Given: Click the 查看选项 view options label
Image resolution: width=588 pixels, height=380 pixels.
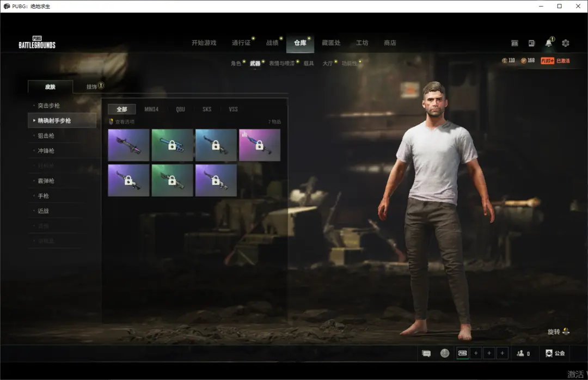Looking at the screenshot, I should pos(125,121).
